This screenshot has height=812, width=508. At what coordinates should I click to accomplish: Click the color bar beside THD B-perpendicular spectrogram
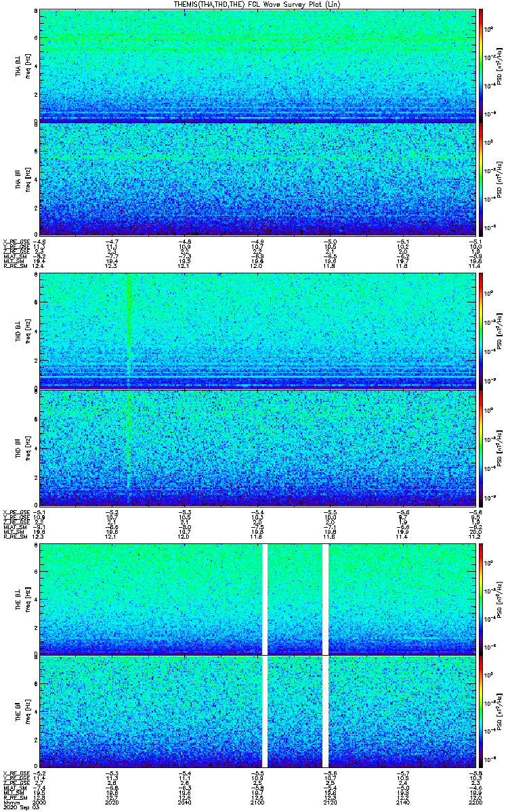tap(480, 331)
